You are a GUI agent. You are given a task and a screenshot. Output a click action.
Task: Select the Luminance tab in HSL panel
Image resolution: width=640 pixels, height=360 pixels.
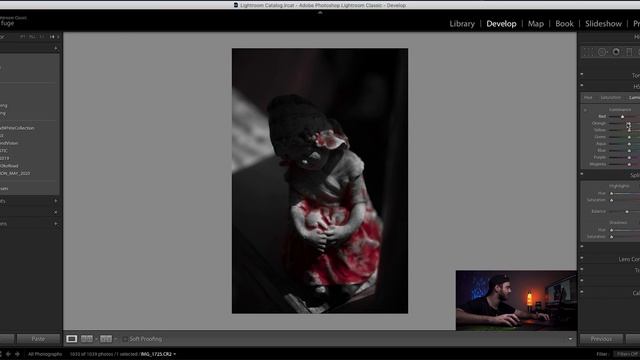coord(634,98)
